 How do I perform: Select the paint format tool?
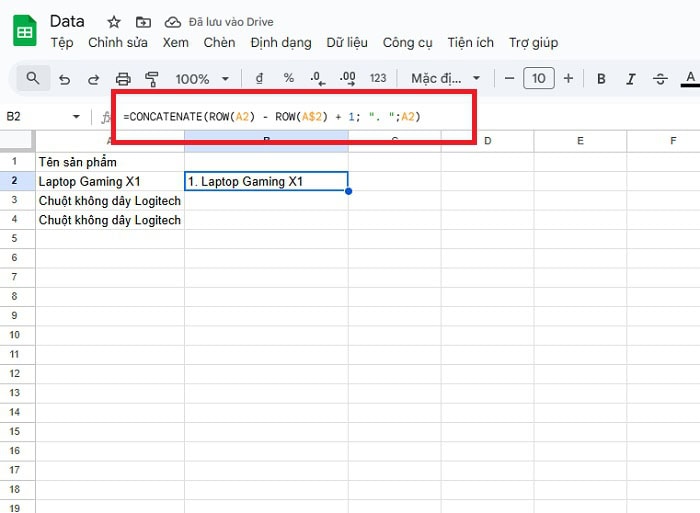click(x=152, y=79)
